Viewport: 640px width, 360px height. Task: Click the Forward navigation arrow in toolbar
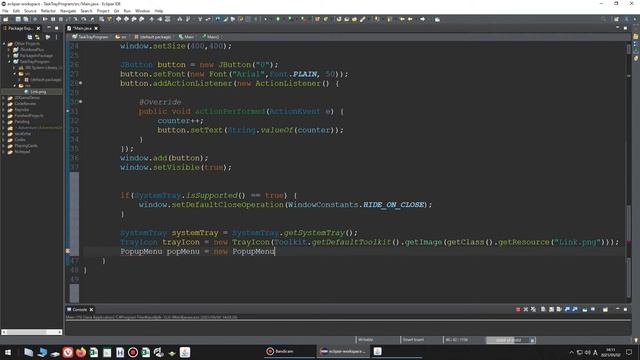[x=423, y=19]
